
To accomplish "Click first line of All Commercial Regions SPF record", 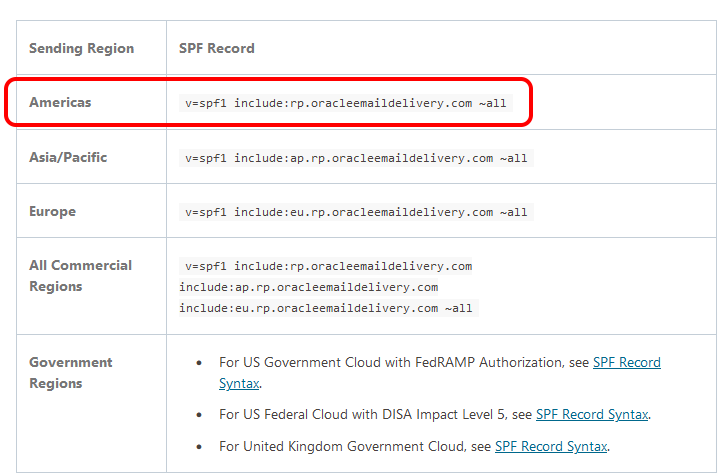I will [x=328, y=266].
